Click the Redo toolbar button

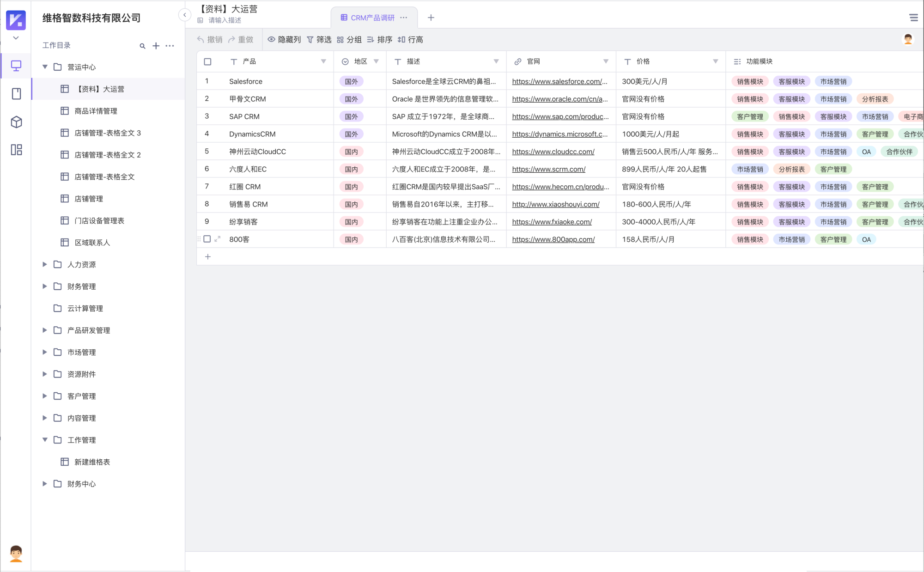pyautogui.click(x=241, y=40)
